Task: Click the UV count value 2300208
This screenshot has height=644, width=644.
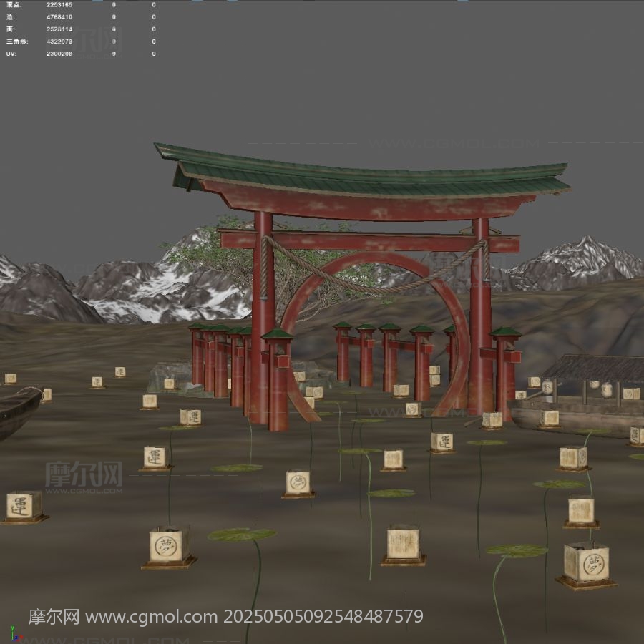Action: (x=59, y=54)
